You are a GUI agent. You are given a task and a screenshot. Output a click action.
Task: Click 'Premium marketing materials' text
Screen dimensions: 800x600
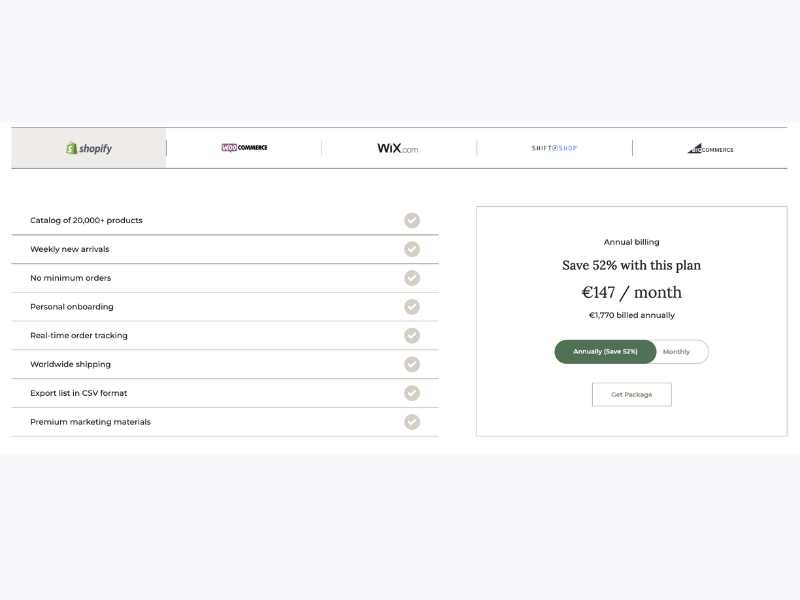tap(90, 422)
